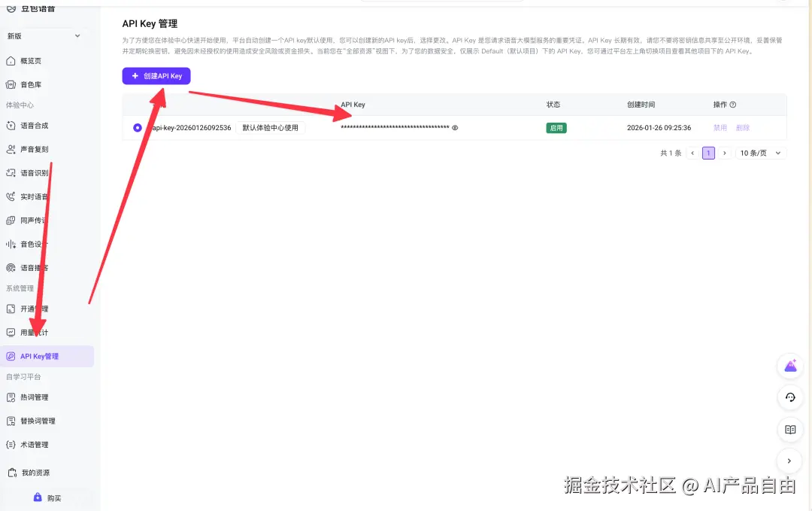Select page 1 in pagination control
812x511 pixels.
pos(708,153)
